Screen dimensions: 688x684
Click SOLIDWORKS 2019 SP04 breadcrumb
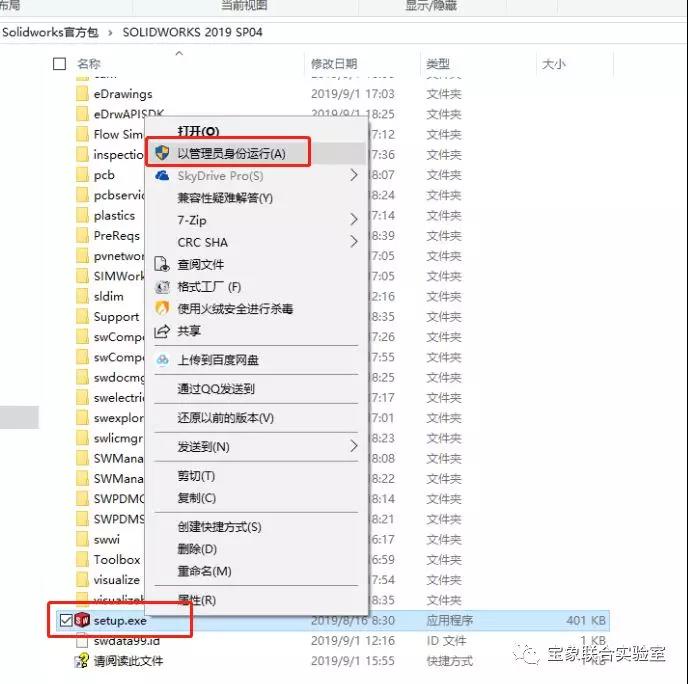[x=193, y=32]
